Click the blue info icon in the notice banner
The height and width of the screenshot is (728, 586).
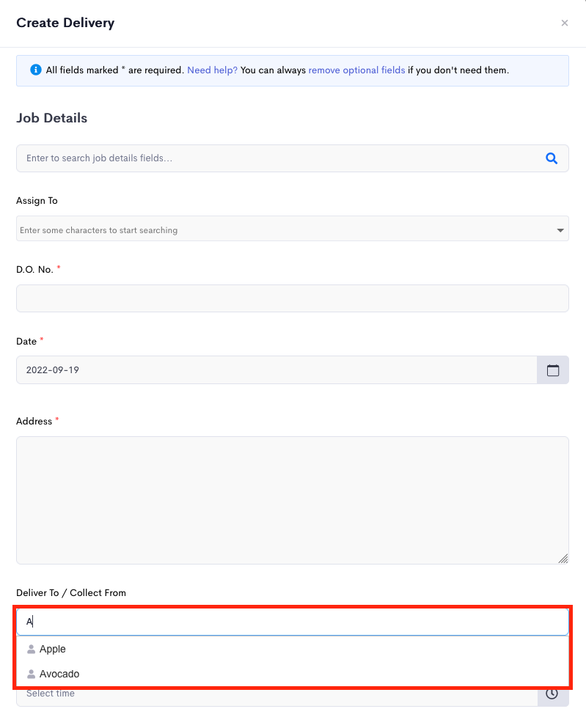36,70
